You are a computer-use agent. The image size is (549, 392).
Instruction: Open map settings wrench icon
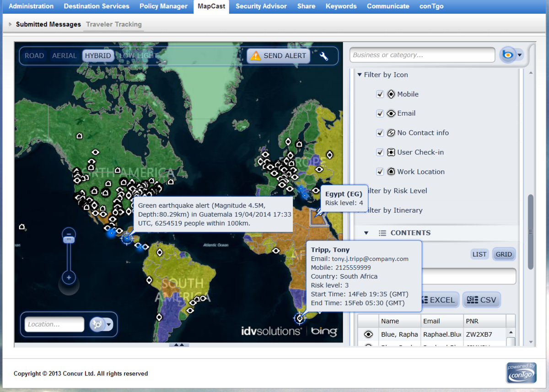tap(324, 56)
